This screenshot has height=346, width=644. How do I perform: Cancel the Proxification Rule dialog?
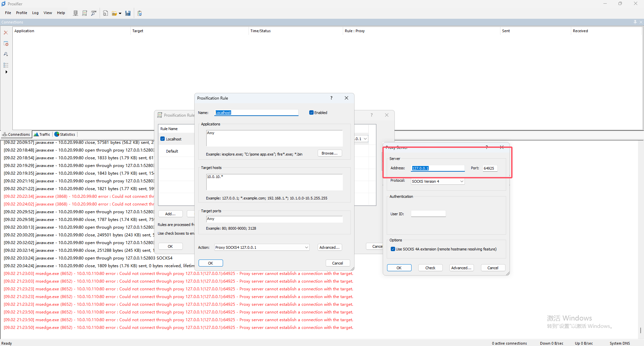point(337,263)
